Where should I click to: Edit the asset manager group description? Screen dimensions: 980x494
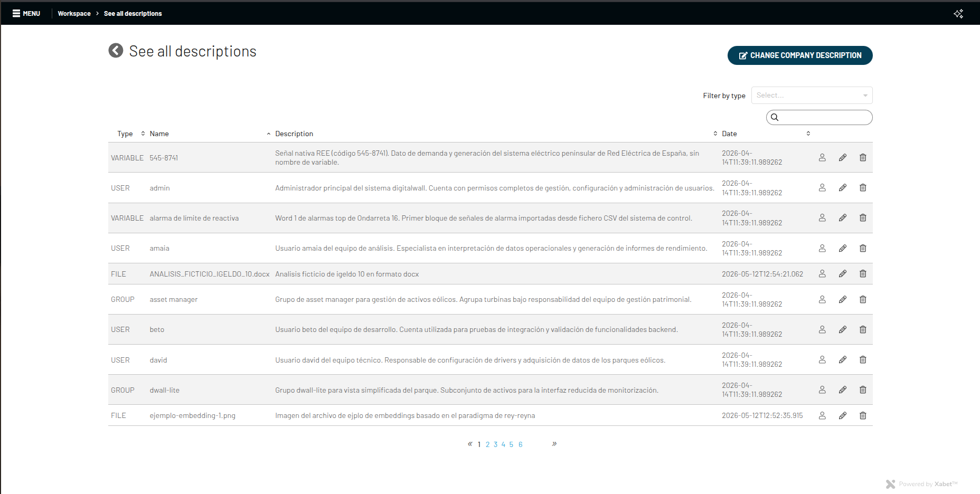point(843,299)
